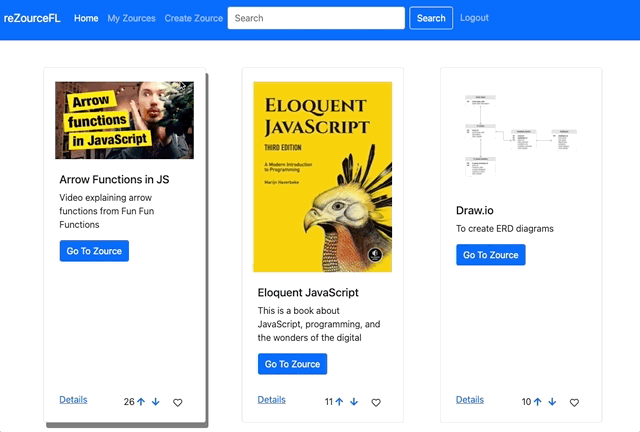Go To Zource for Draw.io
The width and height of the screenshot is (640, 432).
pos(491,255)
